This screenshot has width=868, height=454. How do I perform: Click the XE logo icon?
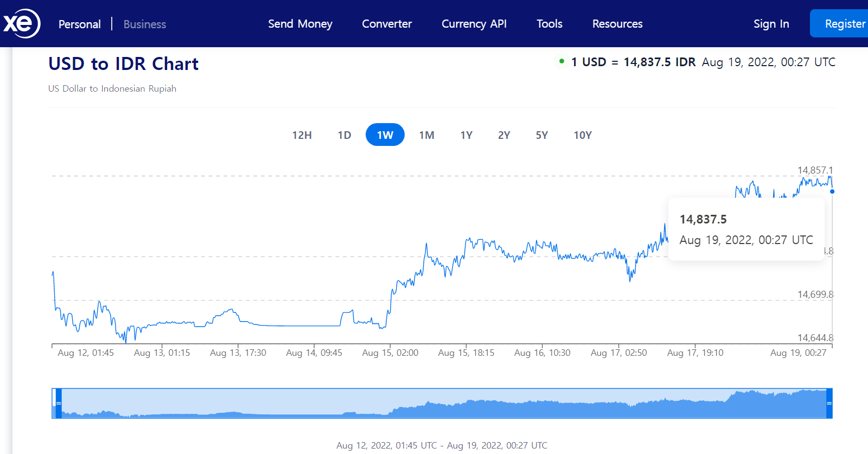[22, 23]
